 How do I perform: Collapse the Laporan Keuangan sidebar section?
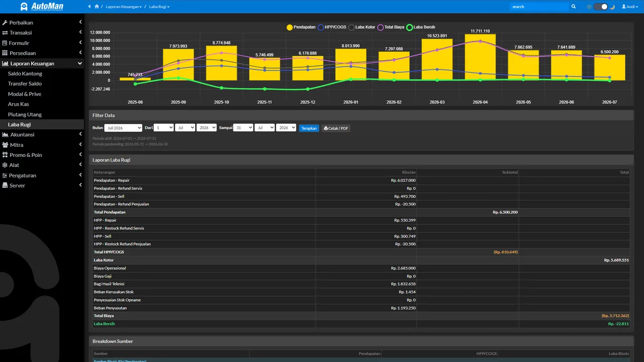click(42, 63)
